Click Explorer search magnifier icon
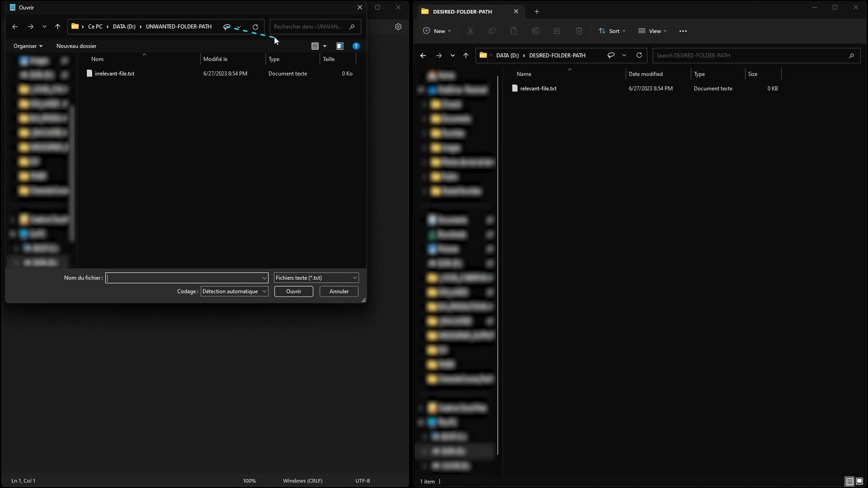This screenshot has width=868, height=488. [x=851, y=56]
